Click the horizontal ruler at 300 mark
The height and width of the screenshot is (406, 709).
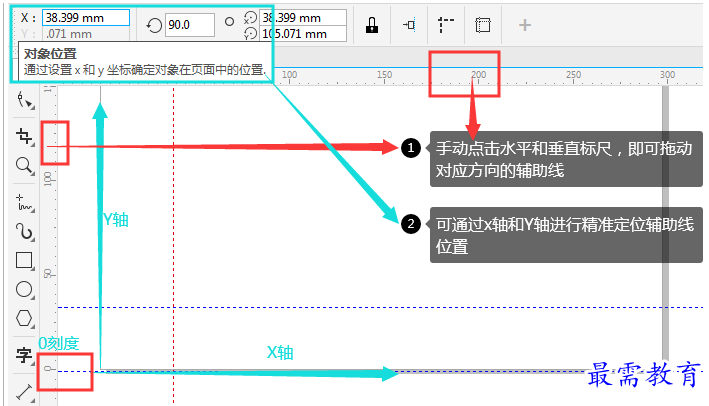click(667, 75)
